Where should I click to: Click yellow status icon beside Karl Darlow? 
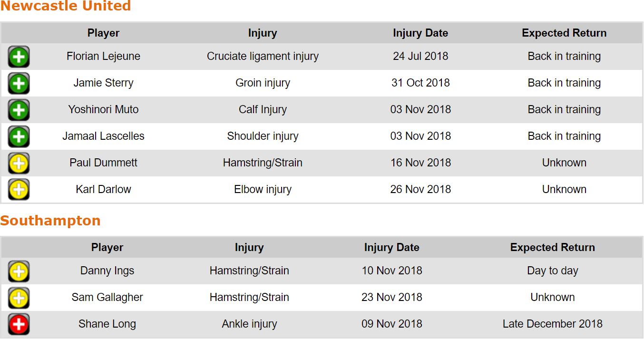[19, 190]
